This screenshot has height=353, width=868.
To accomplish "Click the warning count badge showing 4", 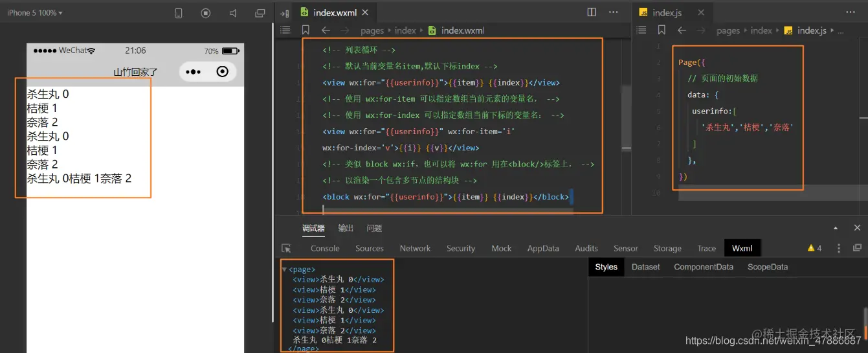I will coord(814,248).
